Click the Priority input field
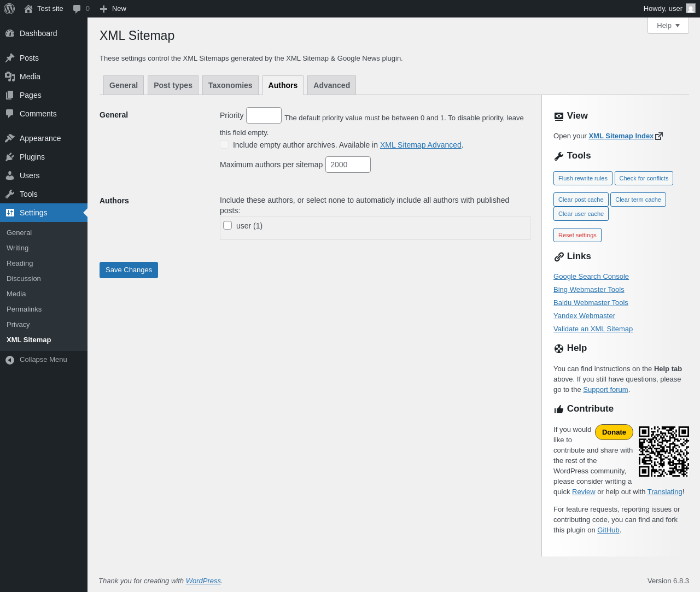This screenshot has width=700, height=592. [264, 115]
